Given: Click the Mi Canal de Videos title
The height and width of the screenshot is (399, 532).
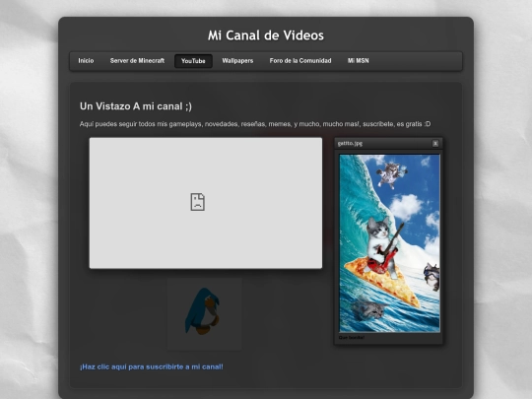Looking at the screenshot, I should [266, 35].
